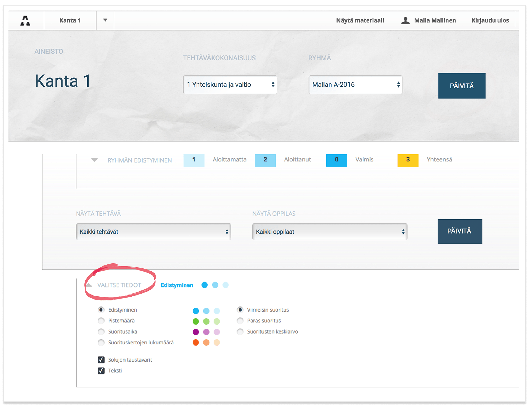Click the Aloittanut count box showing 2

tap(265, 160)
